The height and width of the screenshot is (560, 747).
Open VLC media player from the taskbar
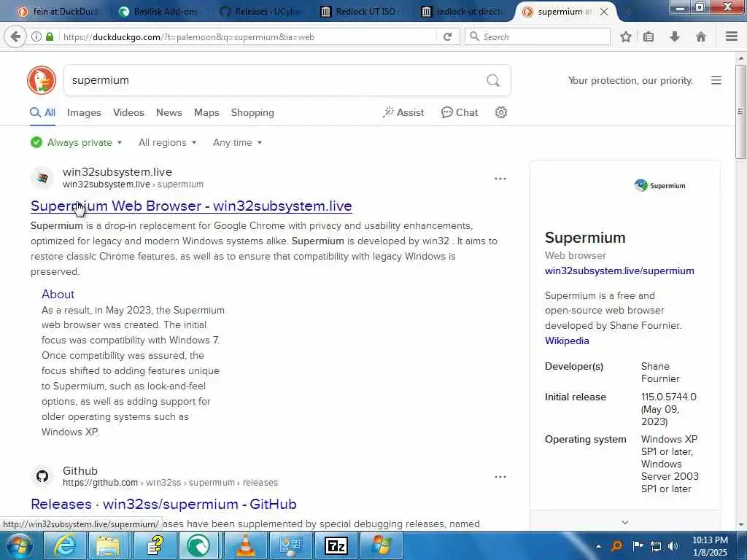pyautogui.click(x=245, y=545)
